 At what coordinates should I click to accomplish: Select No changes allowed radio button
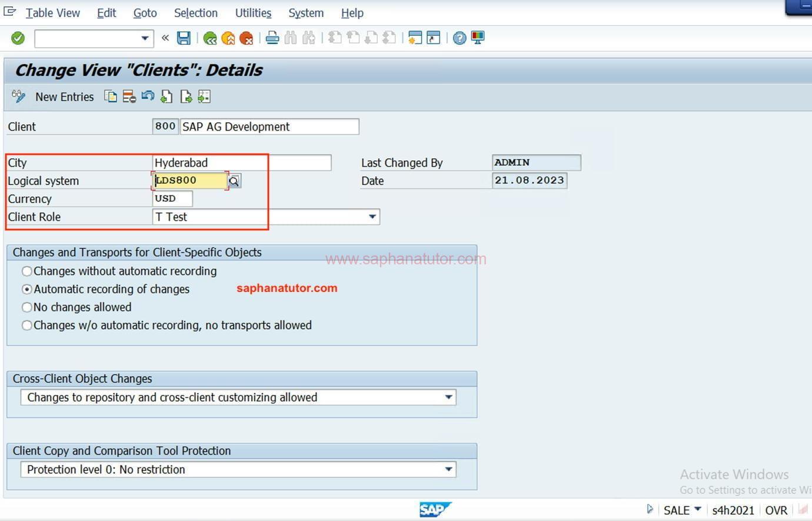pos(27,307)
